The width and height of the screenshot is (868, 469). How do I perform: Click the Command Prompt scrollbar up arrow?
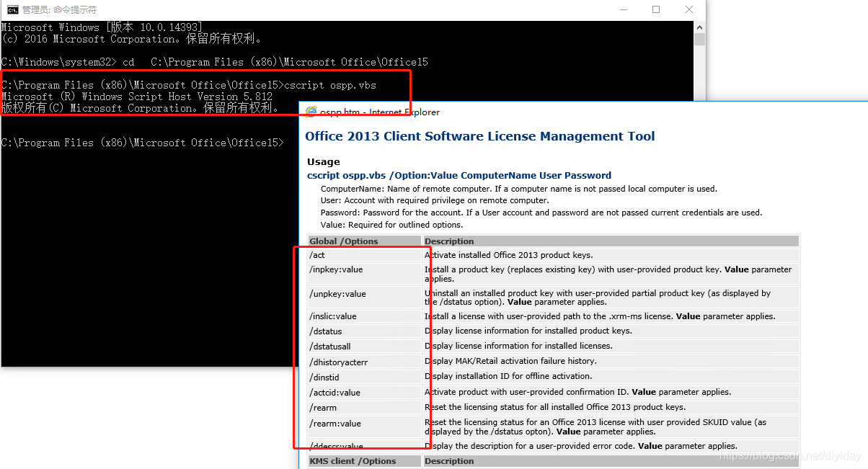click(699, 26)
